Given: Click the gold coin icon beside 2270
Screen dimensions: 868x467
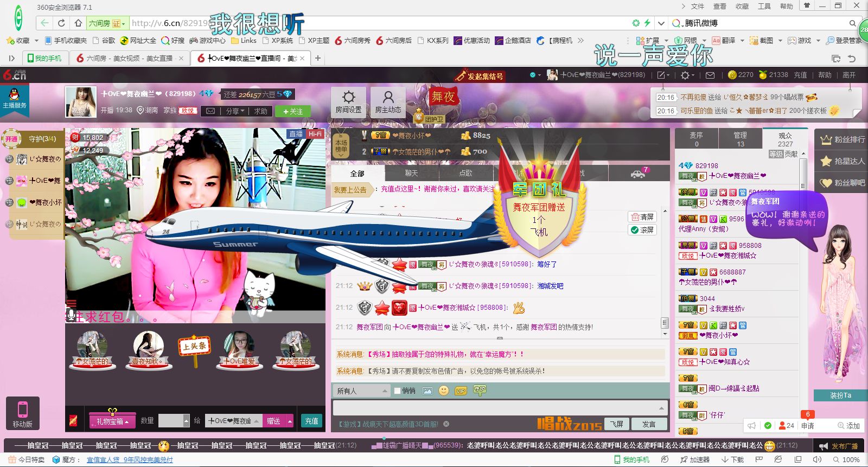Looking at the screenshot, I should [x=732, y=75].
